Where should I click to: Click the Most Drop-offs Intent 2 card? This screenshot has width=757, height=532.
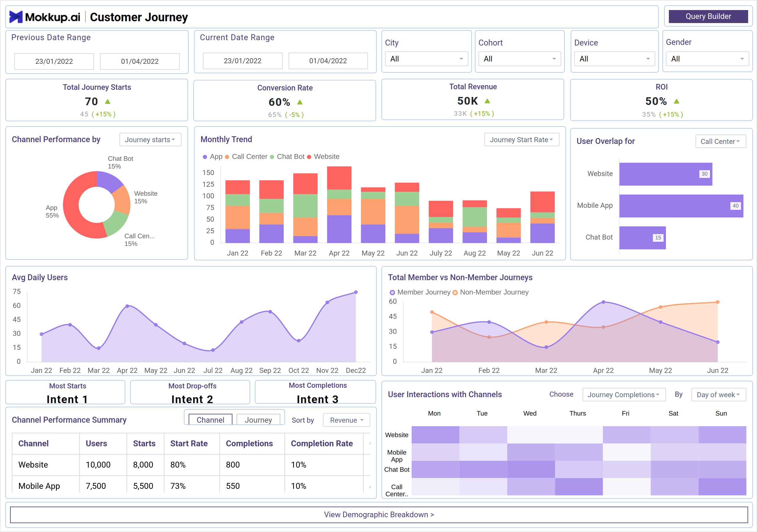[190, 392]
